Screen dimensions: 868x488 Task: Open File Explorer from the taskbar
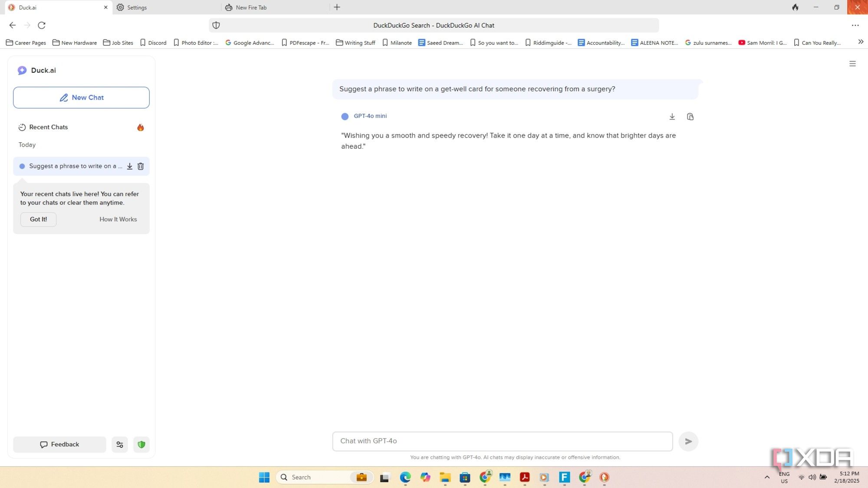[x=445, y=477]
